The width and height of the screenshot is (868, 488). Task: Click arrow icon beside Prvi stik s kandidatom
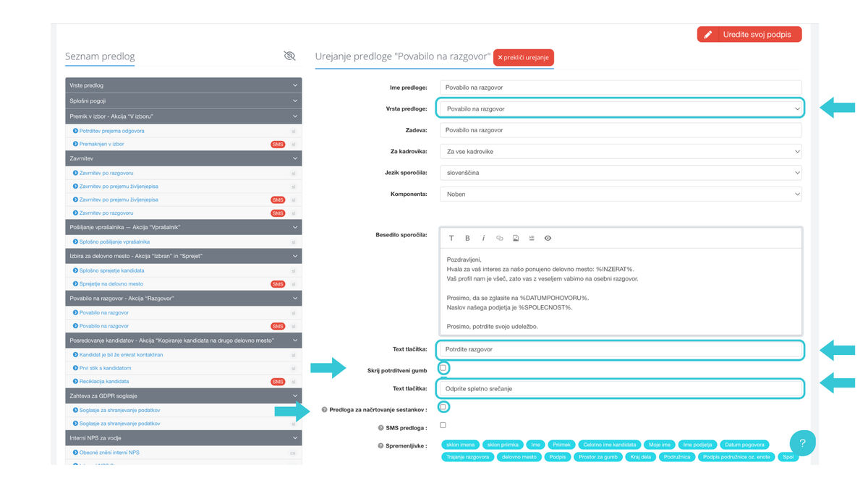75,368
